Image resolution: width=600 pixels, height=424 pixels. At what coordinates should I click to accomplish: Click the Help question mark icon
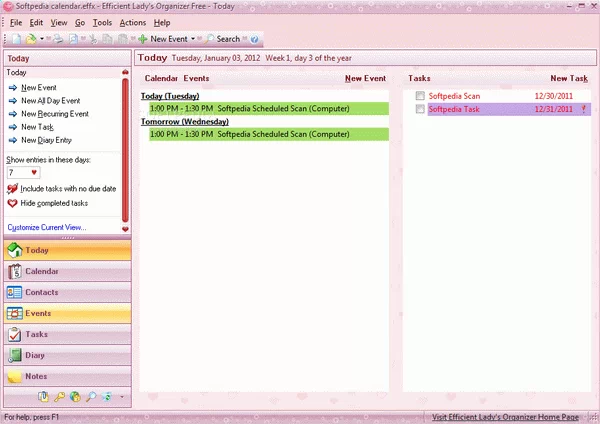(x=254, y=39)
